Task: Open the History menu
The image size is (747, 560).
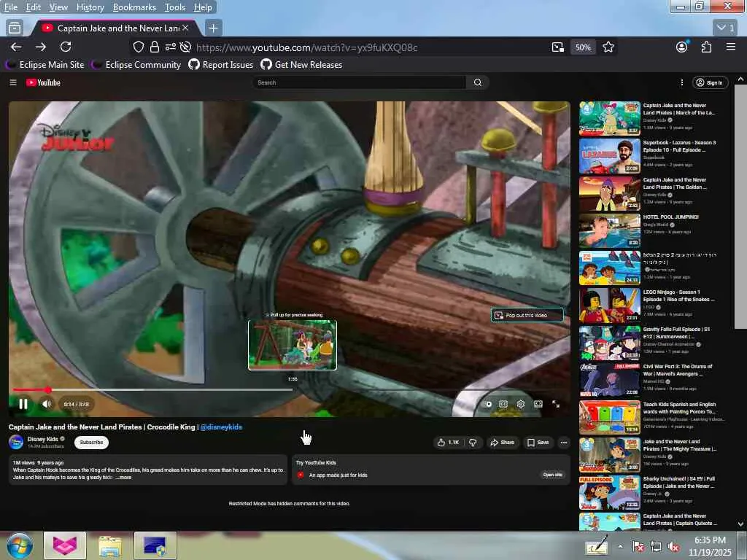Action: 90,7
